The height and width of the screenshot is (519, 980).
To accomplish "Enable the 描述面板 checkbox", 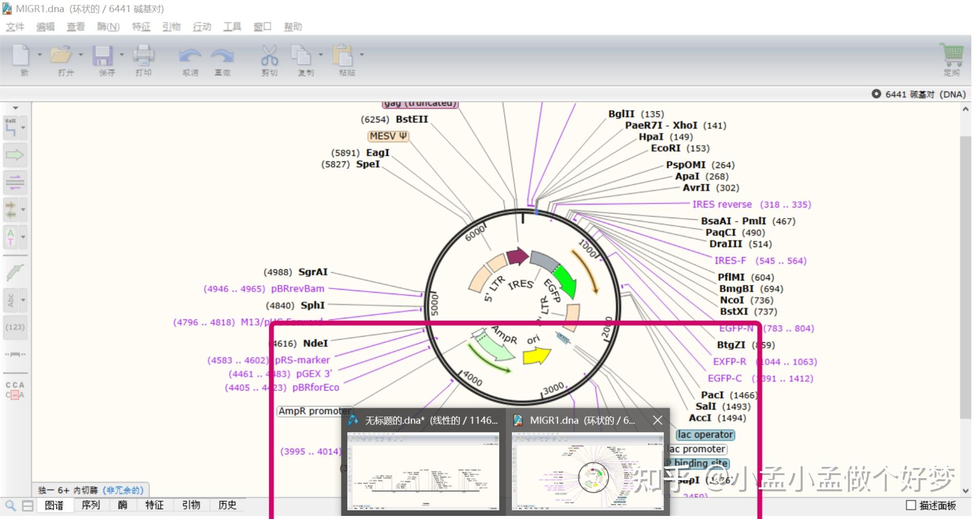I will (x=911, y=505).
